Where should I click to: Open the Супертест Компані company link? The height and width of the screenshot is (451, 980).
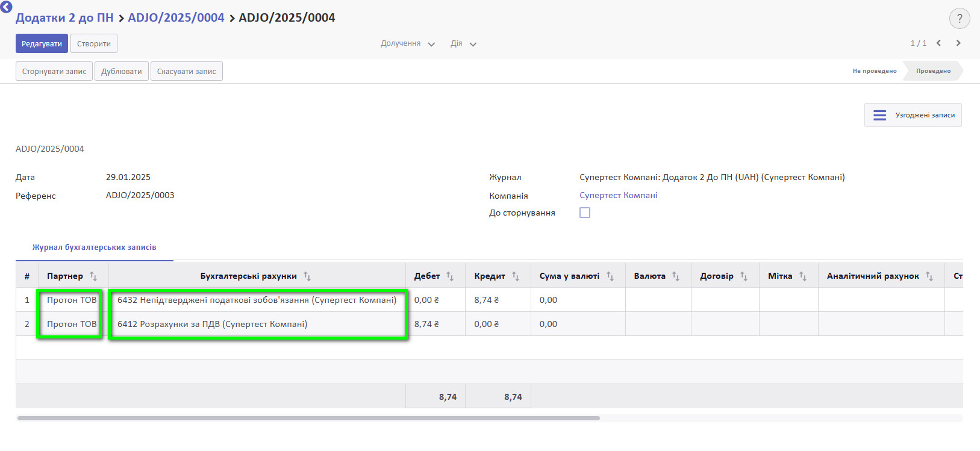pyautogui.click(x=618, y=196)
